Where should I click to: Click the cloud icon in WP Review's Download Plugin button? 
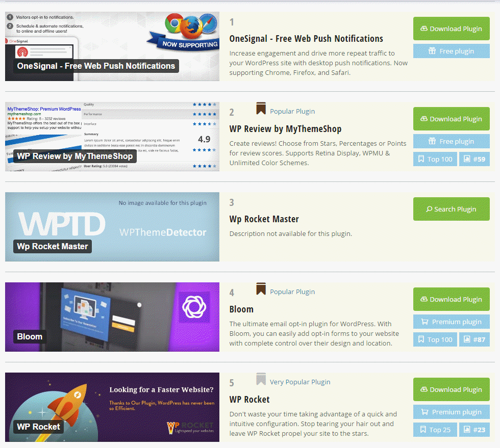tap(424, 119)
